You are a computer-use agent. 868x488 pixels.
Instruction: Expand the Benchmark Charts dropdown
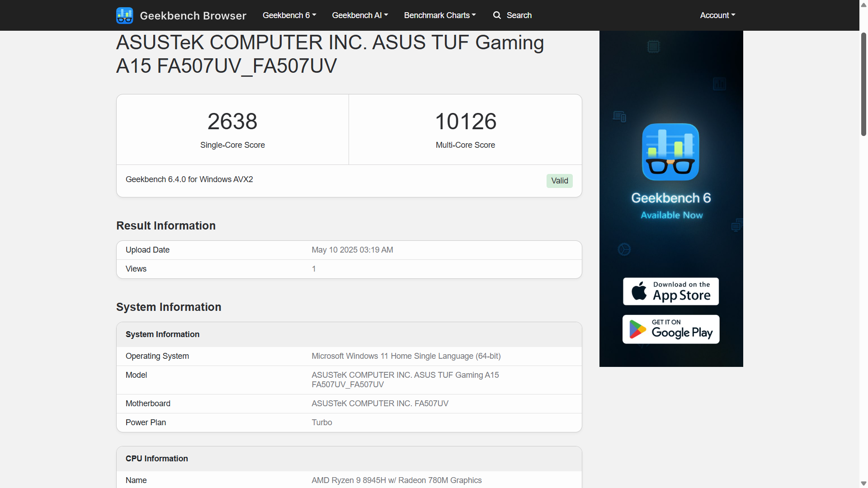[439, 15]
